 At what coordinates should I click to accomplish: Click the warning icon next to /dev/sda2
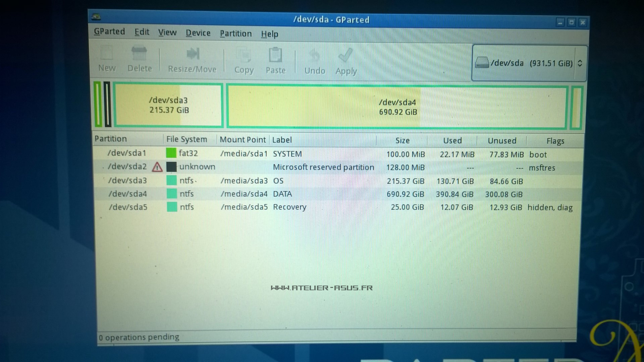pos(157,167)
